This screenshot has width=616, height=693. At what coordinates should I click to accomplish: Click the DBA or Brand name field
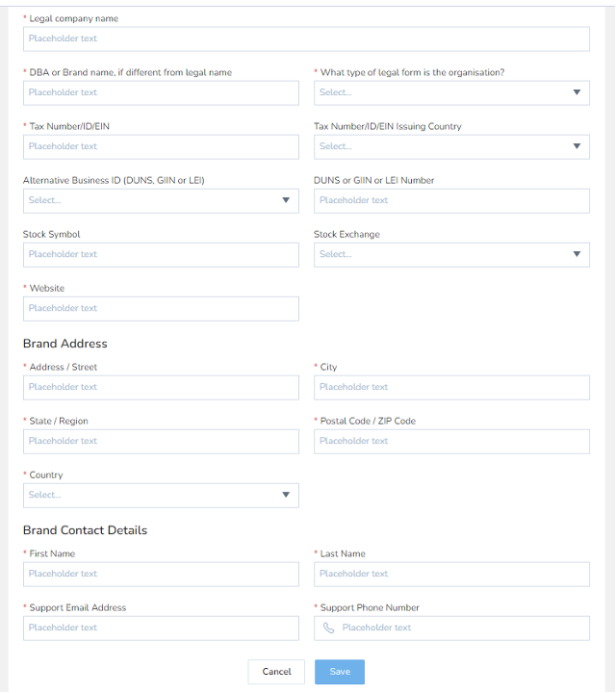[161, 92]
